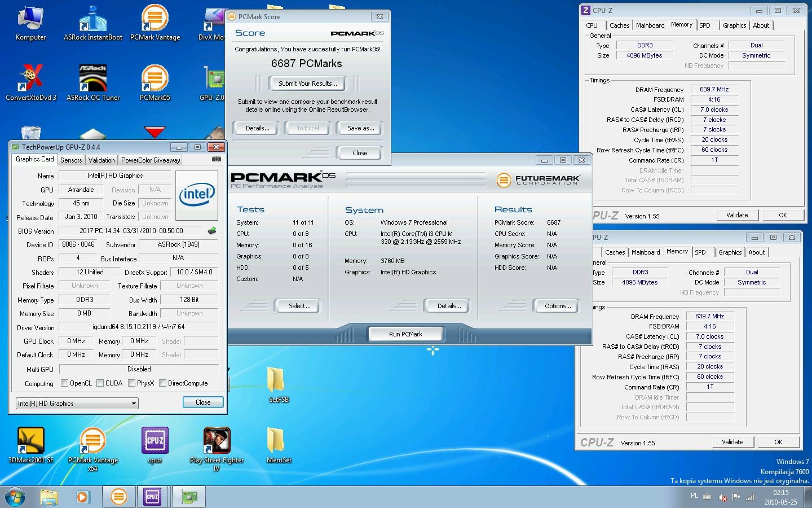Switch to GPU-Z Validation tab
Viewport: 812px width, 508px height.
click(x=101, y=160)
